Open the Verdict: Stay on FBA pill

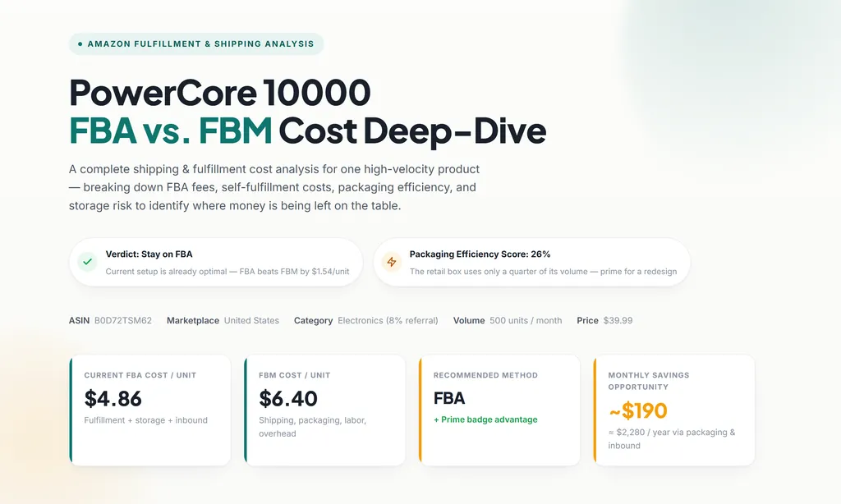point(216,262)
